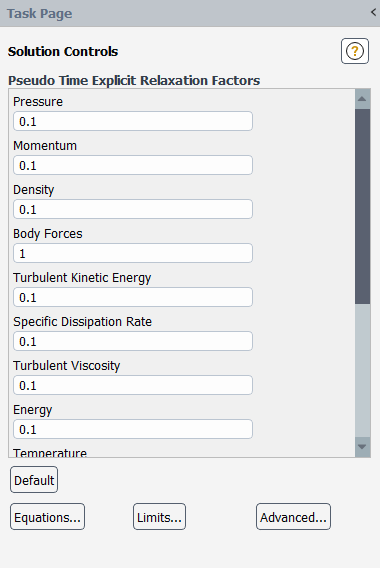Click the Turbulent Viscosity field

tap(133, 385)
